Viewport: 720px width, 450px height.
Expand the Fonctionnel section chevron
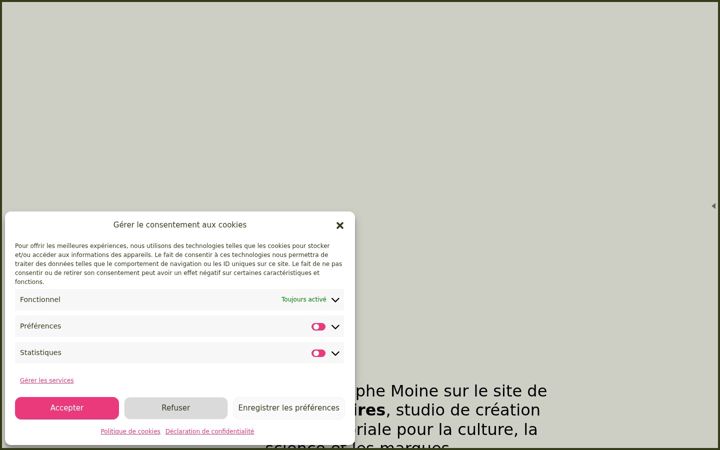tap(335, 300)
